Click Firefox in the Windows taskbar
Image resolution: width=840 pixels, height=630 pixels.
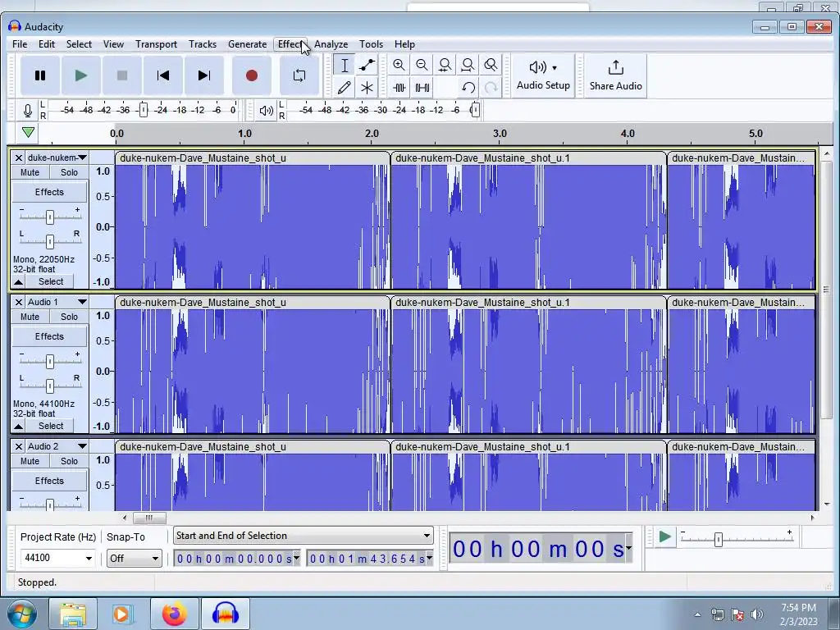click(175, 614)
